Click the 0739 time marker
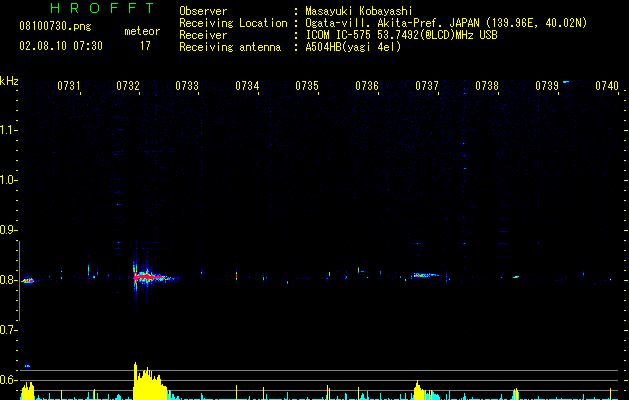 pyautogui.click(x=547, y=85)
